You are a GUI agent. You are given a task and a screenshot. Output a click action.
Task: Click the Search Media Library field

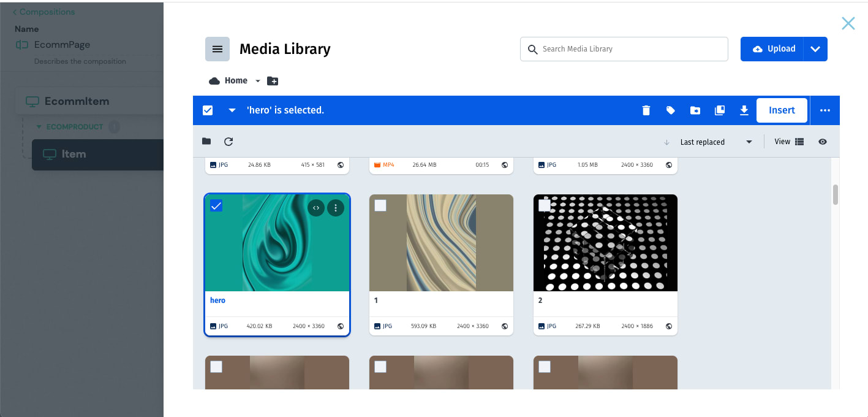coord(624,49)
